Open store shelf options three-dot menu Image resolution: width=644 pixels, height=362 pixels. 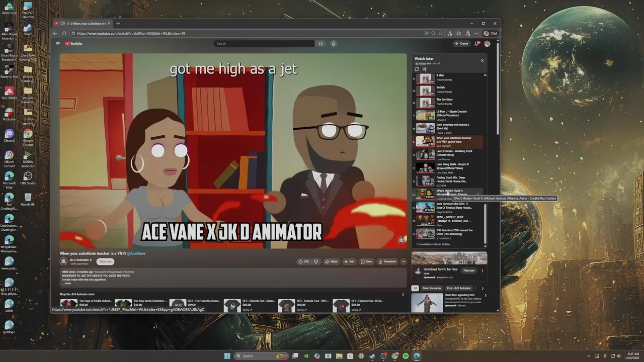pyautogui.click(x=403, y=295)
